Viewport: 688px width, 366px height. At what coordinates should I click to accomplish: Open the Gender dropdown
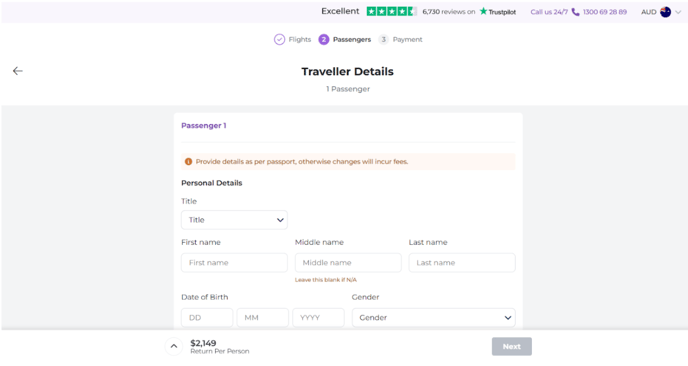coord(434,318)
